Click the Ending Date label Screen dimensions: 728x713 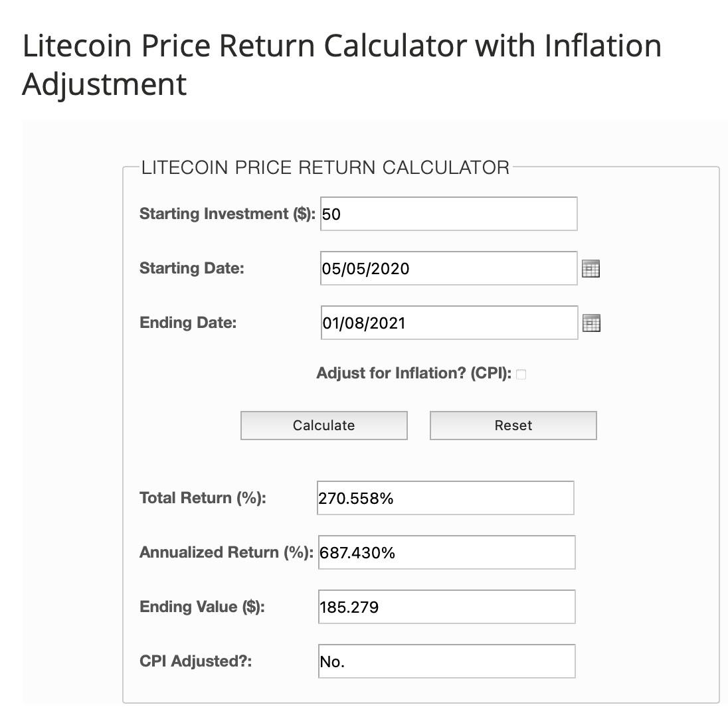point(188,323)
